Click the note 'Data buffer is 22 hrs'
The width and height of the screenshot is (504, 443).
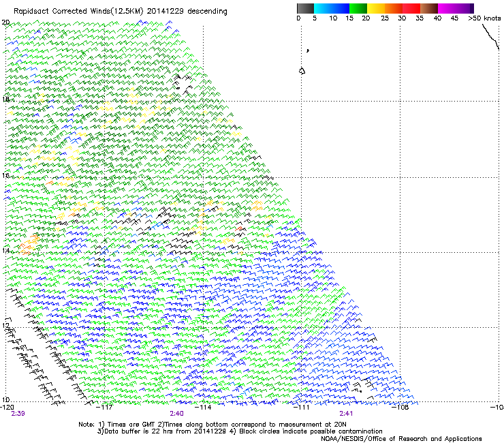[138, 431]
